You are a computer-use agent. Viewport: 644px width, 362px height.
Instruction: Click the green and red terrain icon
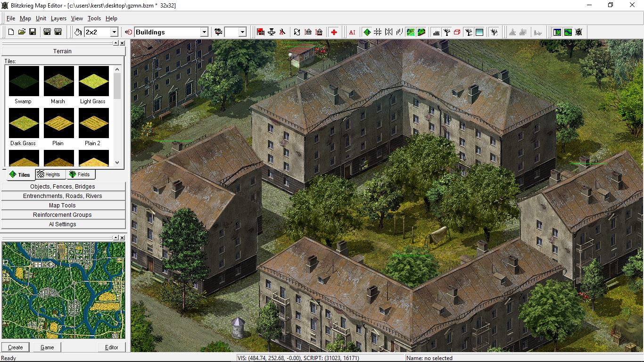[x=421, y=32]
